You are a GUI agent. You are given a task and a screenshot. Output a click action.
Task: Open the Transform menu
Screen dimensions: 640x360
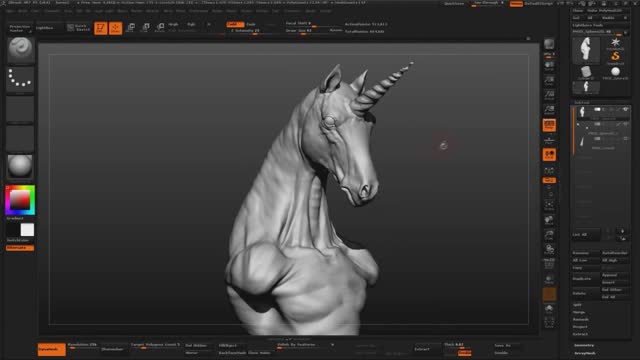(x=292, y=11)
